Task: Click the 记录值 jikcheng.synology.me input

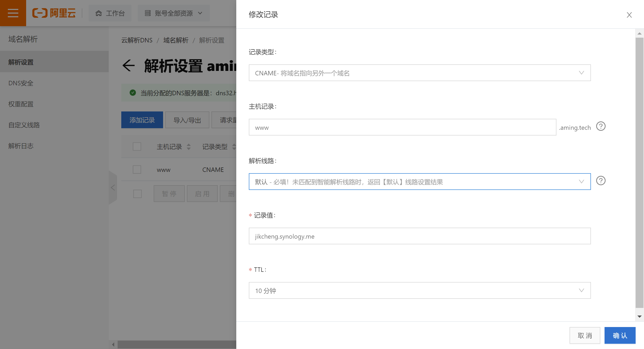Action: coord(419,236)
